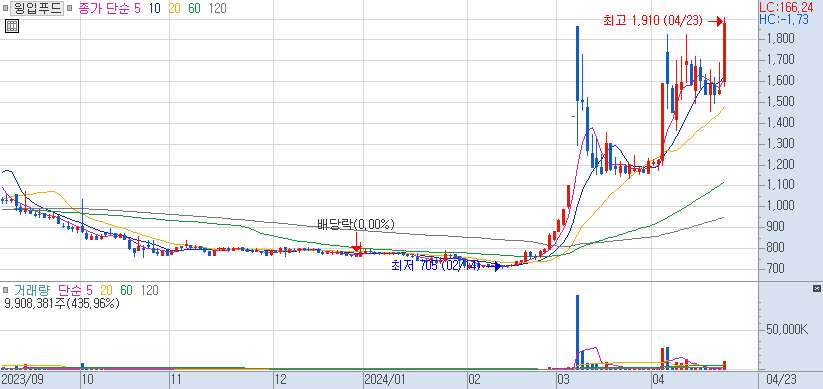This screenshot has width=823, height=389.
Task: Click the 2024/01 date axis label
Action: pos(384,379)
